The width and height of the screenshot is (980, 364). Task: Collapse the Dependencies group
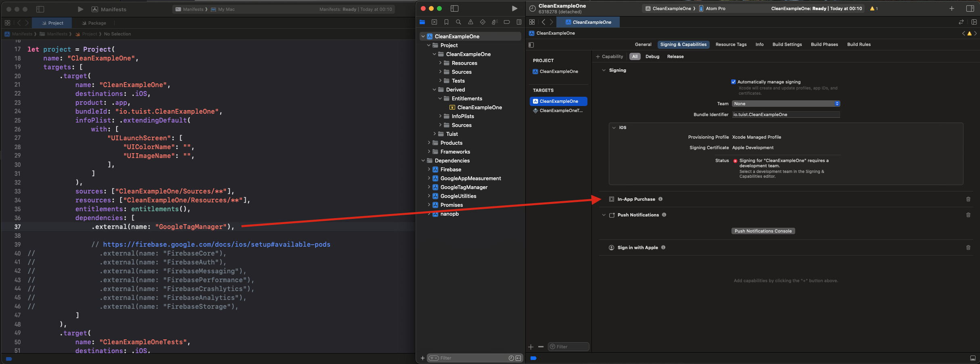[x=423, y=160]
